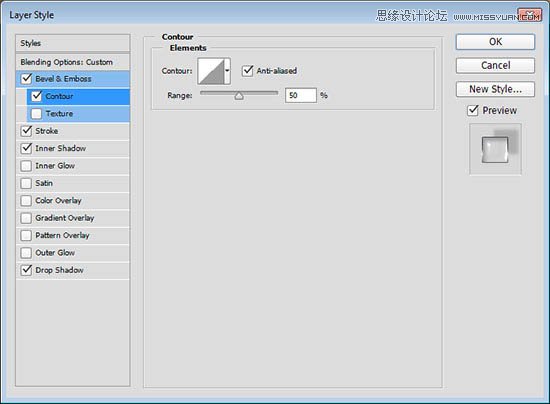Toggle the Preview checkbox
Image resolution: width=550 pixels, height=404 pixels.
point(473,110)
